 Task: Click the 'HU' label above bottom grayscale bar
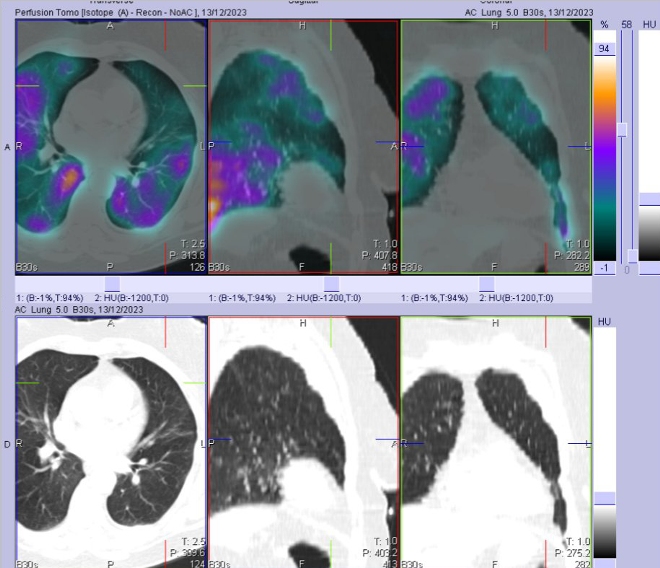[x=604, y=322]
